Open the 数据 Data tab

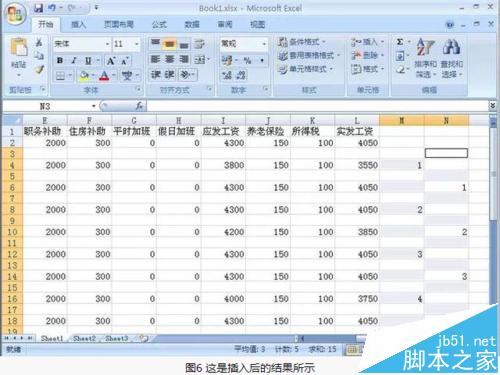tap(192, 24)
